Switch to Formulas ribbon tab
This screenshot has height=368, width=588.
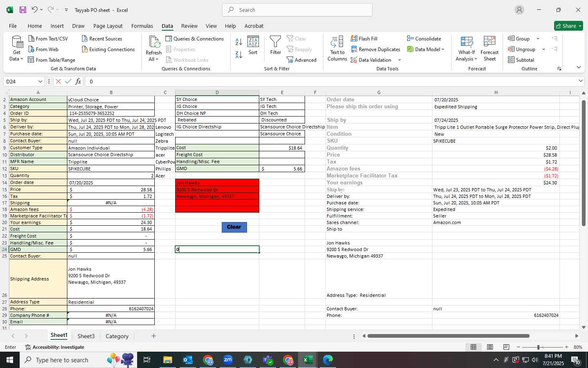(142, 26)
